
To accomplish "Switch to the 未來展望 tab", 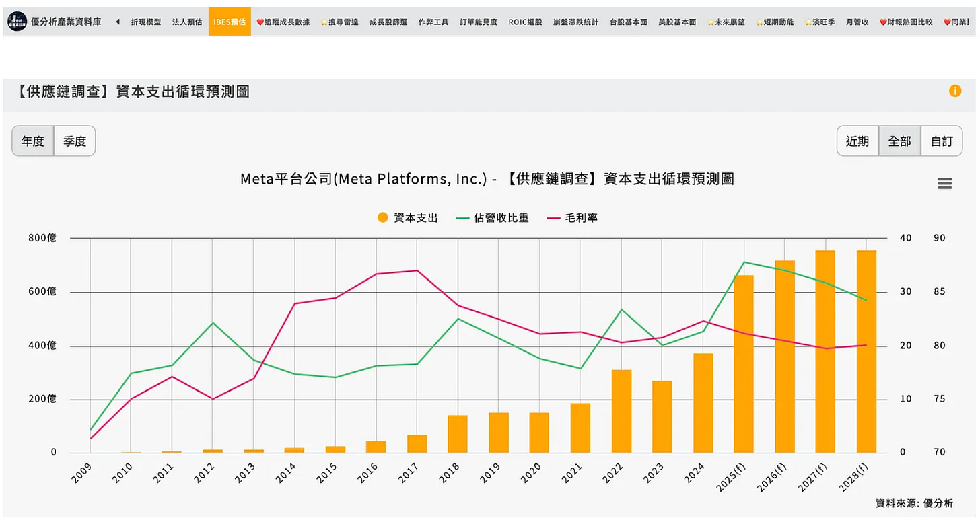I will tap(726, 22).
